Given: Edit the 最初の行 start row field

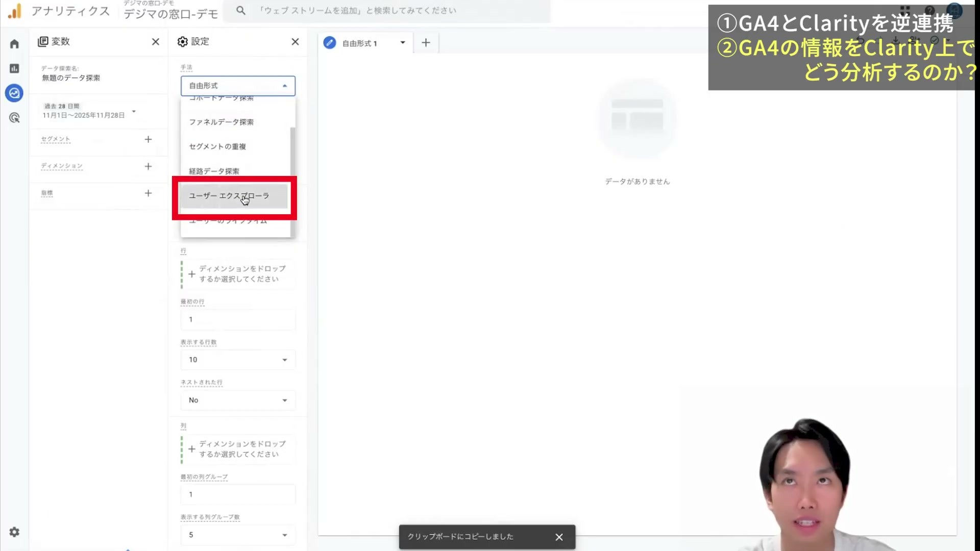Looking at the screenshot, I should pyautogui.click(x=238, y=319).
